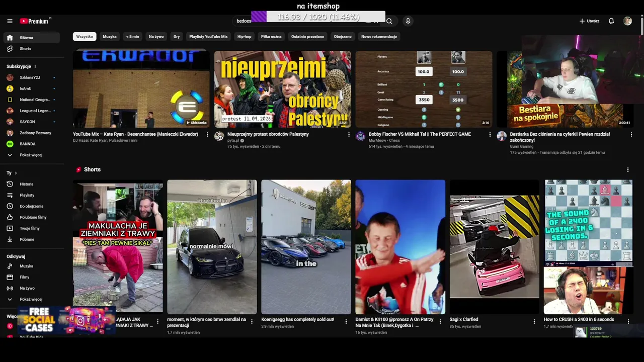Screen dimensions: 644x362
Task: Select Playlisty YouTube Mix chip
Action: pyautogui.click(x=208, y=36)
